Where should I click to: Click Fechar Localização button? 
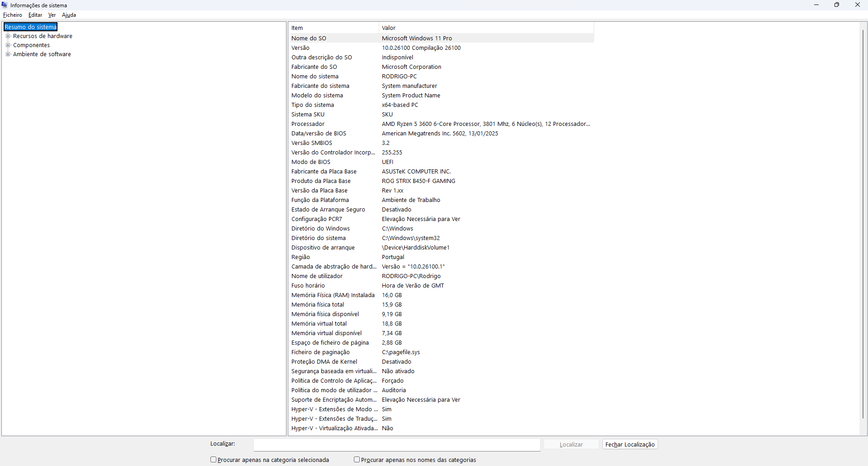pos(630,444)
